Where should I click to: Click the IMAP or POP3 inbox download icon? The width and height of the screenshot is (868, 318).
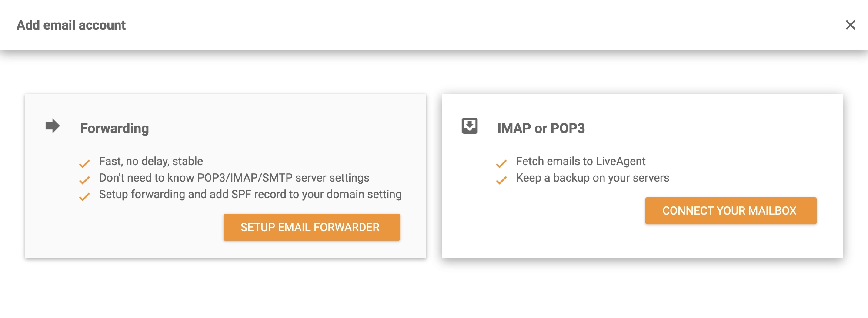point(470,126)
